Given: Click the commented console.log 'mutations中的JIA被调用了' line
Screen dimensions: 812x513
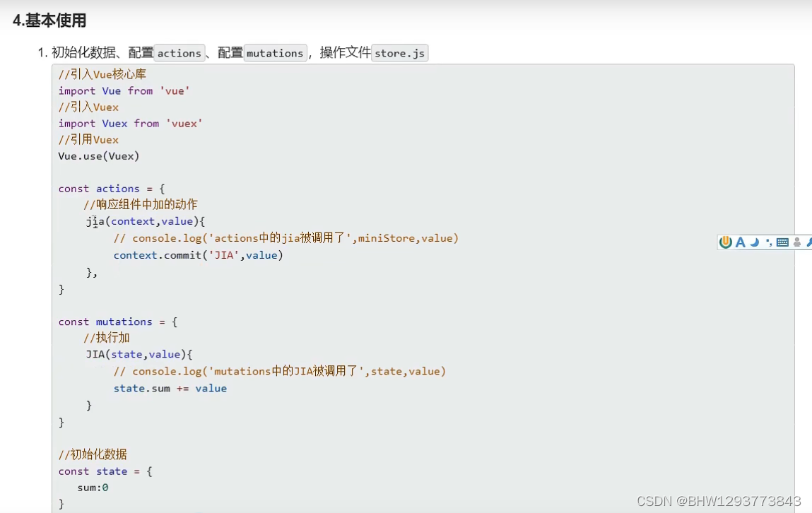Looking at the screenshot, I should tap(280, 371).
